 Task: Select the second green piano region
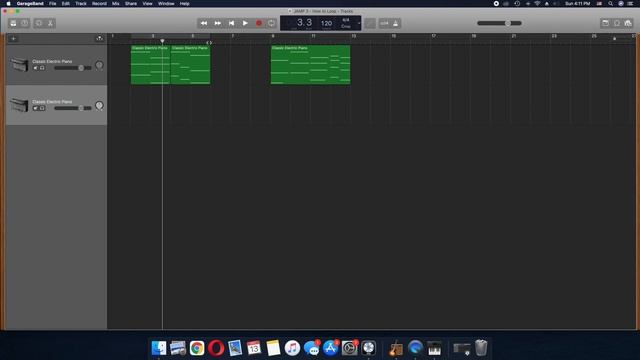coord(191,64)
